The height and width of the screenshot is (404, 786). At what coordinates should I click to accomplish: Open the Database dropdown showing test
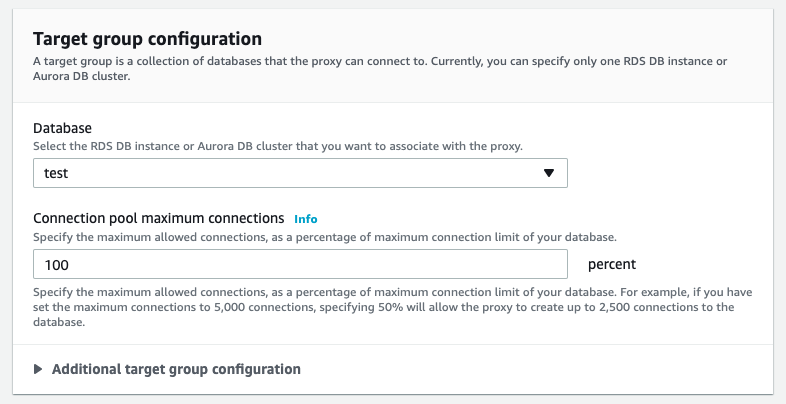click(x=300, y=173)
